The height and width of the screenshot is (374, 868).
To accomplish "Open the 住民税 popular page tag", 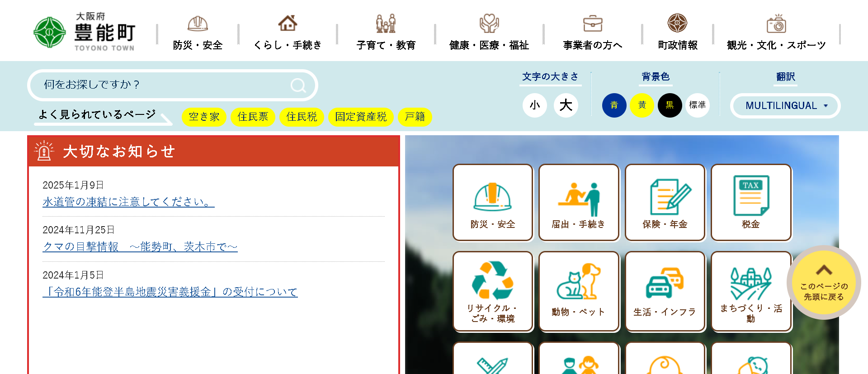I will [x=302, y=117].
